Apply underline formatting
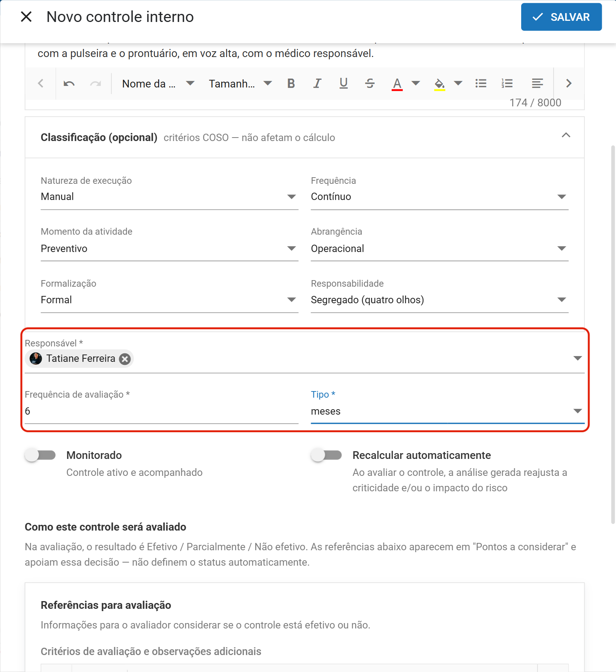This screenshot has width=616, height=672. coord(343,83)
